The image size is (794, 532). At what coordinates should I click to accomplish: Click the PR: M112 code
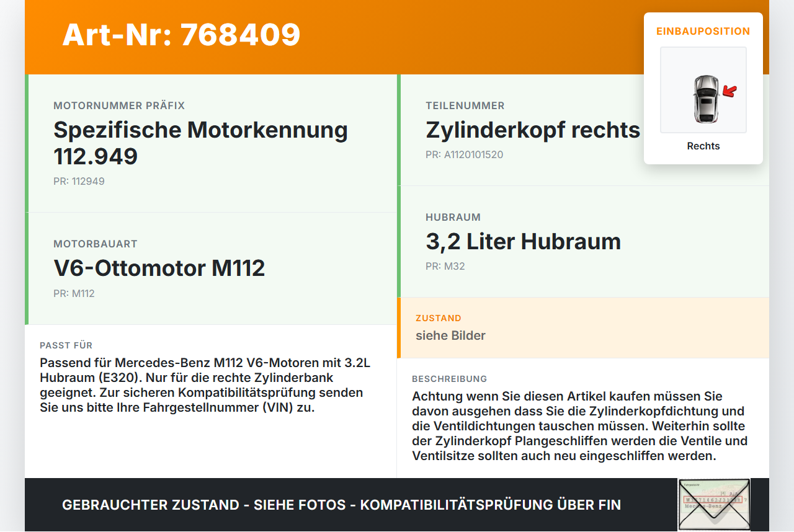coord(74,293)
